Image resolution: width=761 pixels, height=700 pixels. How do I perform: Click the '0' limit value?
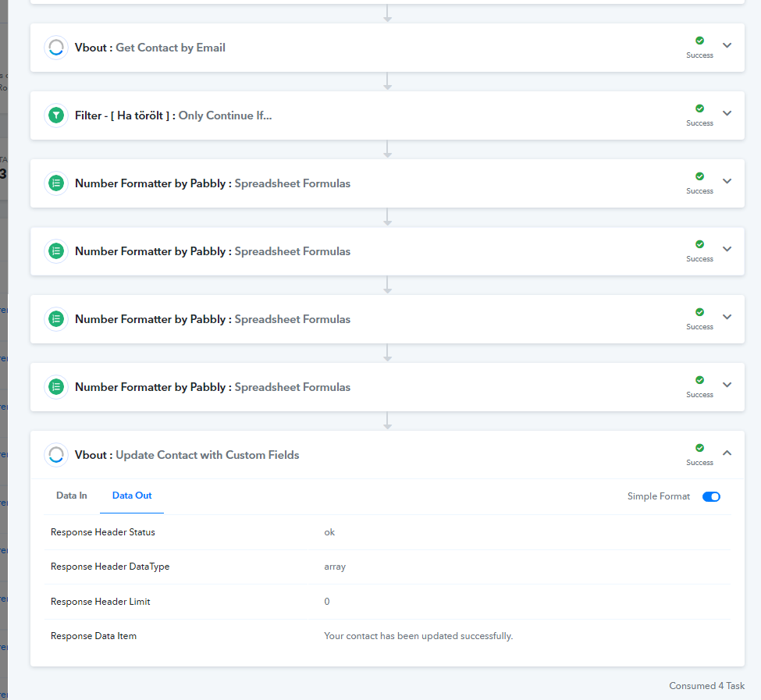326,602
